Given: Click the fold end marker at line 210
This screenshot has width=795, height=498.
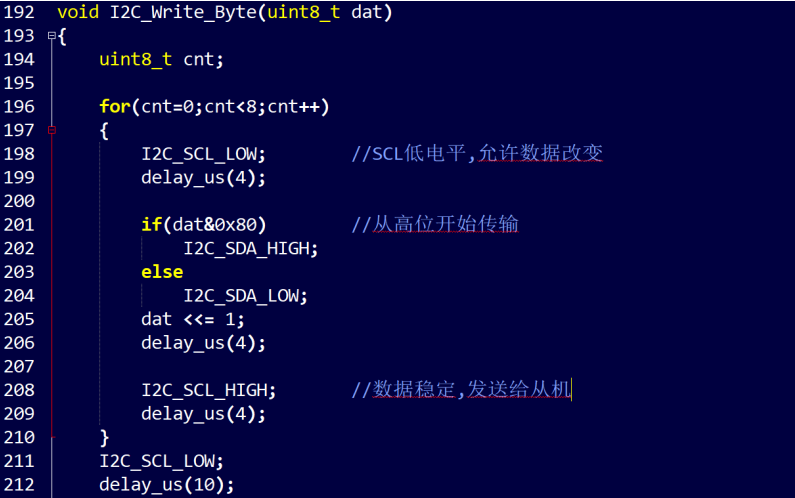Looking at the screenshot, I should [x=52, y=437].
